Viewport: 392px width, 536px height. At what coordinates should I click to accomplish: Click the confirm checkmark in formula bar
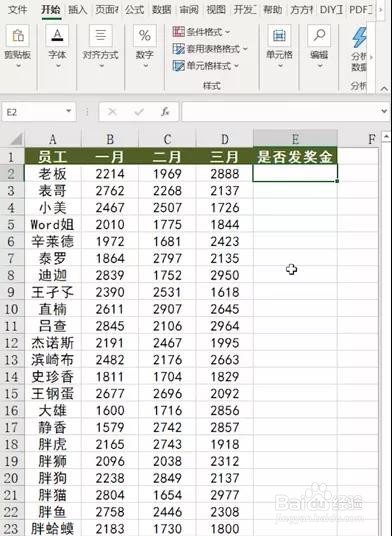point(139,111)
